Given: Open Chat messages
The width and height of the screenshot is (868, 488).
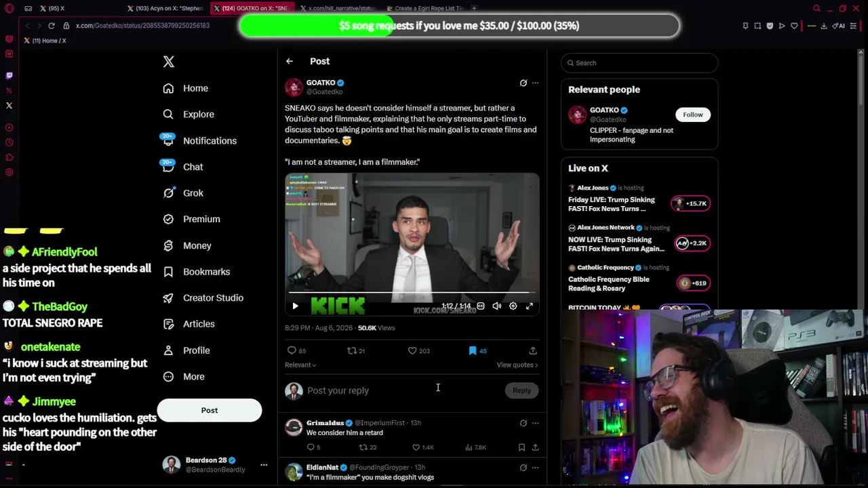Looking at the screenshot, I should [x=182, y=167].
